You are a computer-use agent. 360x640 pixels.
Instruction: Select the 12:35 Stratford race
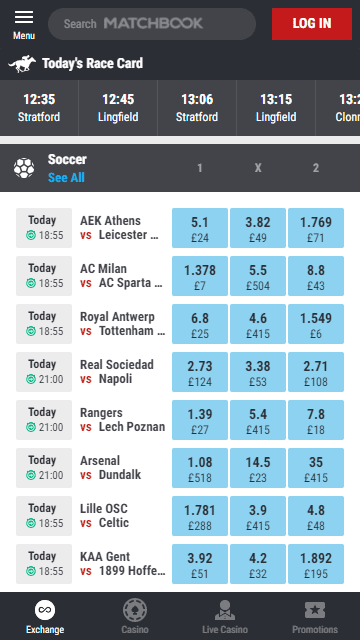39,108
